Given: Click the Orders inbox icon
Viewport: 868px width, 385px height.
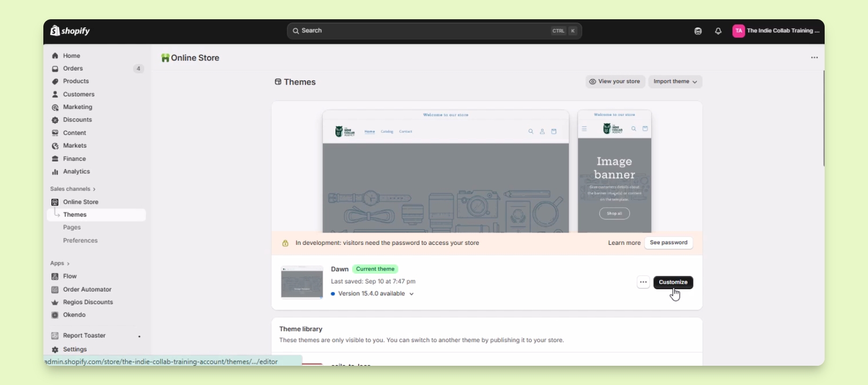Looking at the screenshot, I should [55, 68].
